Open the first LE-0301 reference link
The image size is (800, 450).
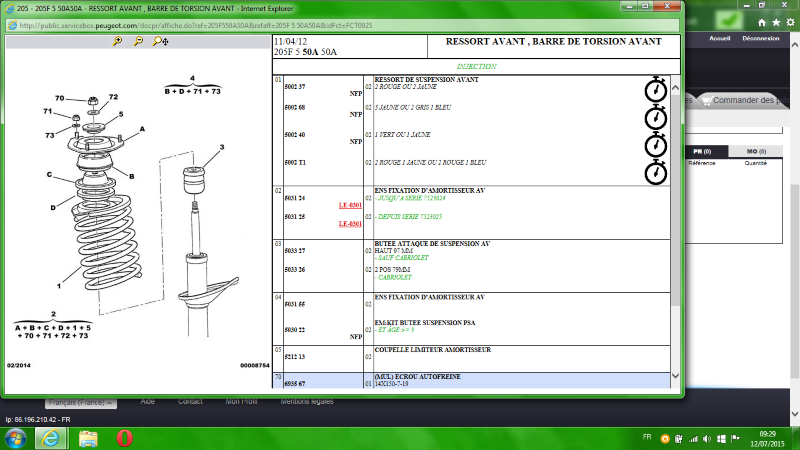349,206
